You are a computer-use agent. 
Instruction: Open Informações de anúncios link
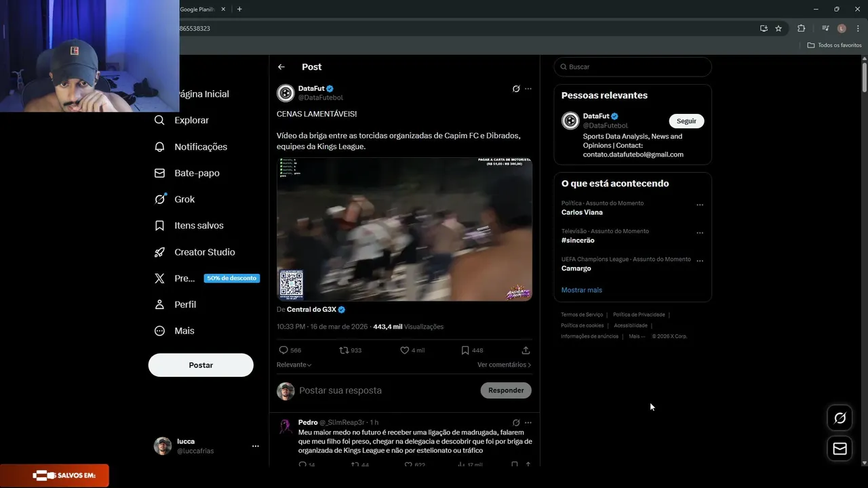[589, 336]
